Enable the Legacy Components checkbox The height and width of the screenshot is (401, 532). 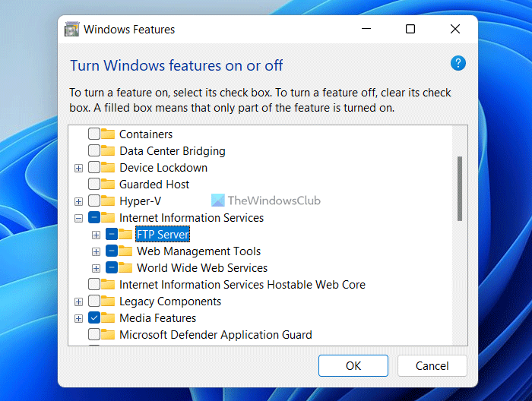click(x=94, y=301)
